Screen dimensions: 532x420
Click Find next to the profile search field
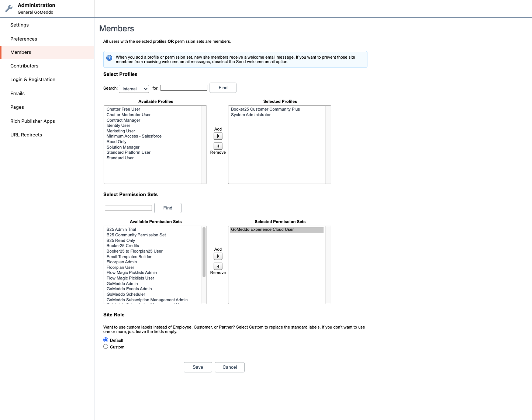223,87
